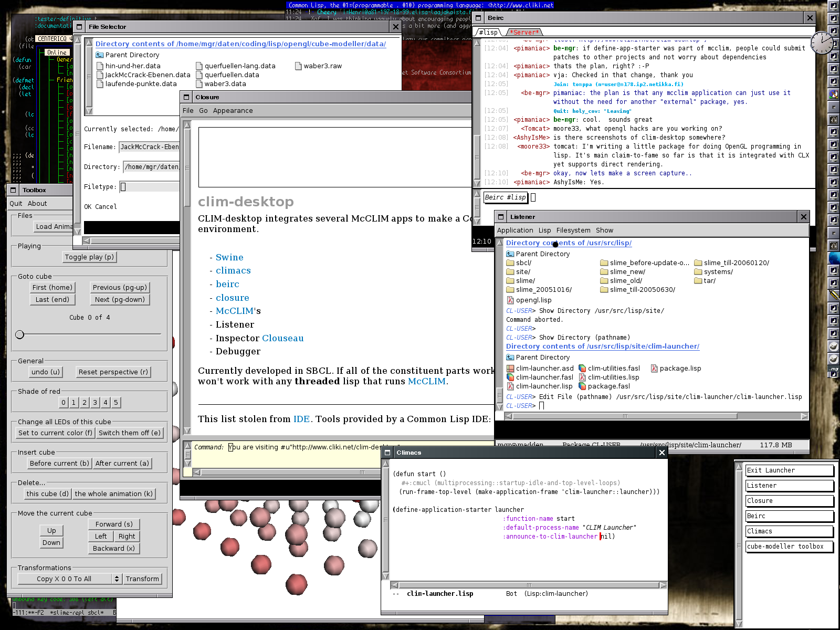Select hin-und-her.data file icon

[100, 66]
